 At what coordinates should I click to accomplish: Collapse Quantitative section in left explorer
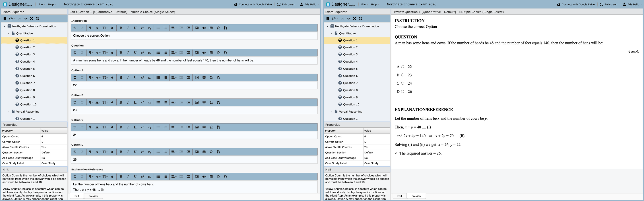click(x=9, y=33)
